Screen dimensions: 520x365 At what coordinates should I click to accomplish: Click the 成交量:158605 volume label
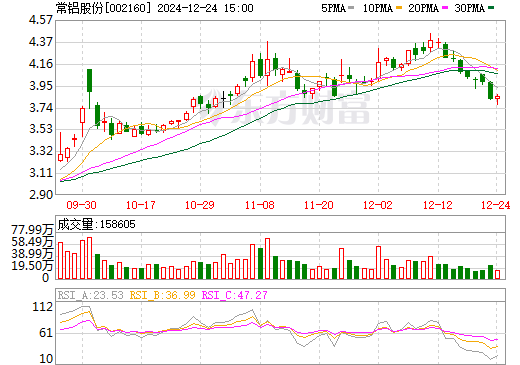point(97,224)
